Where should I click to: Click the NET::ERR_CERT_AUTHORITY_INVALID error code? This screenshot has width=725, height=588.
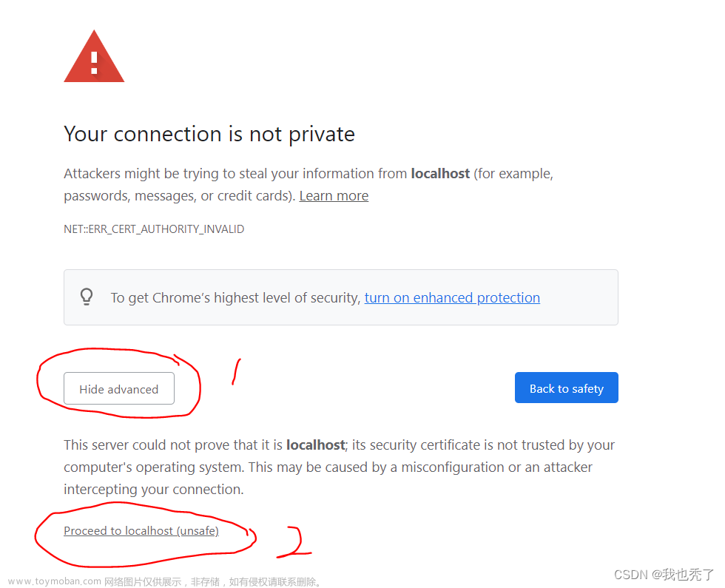point(154,229)
